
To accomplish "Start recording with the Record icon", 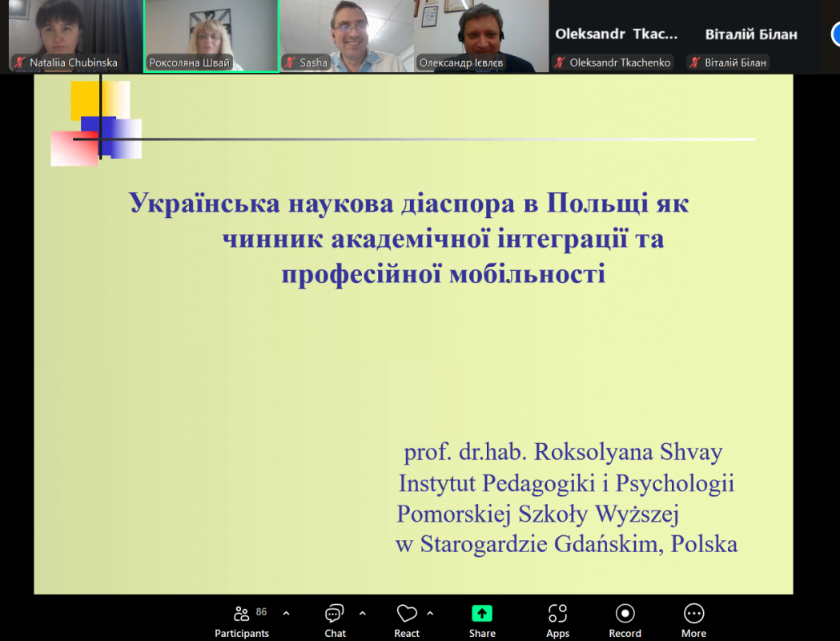I will pyautogui.click(x=625, y=613).
